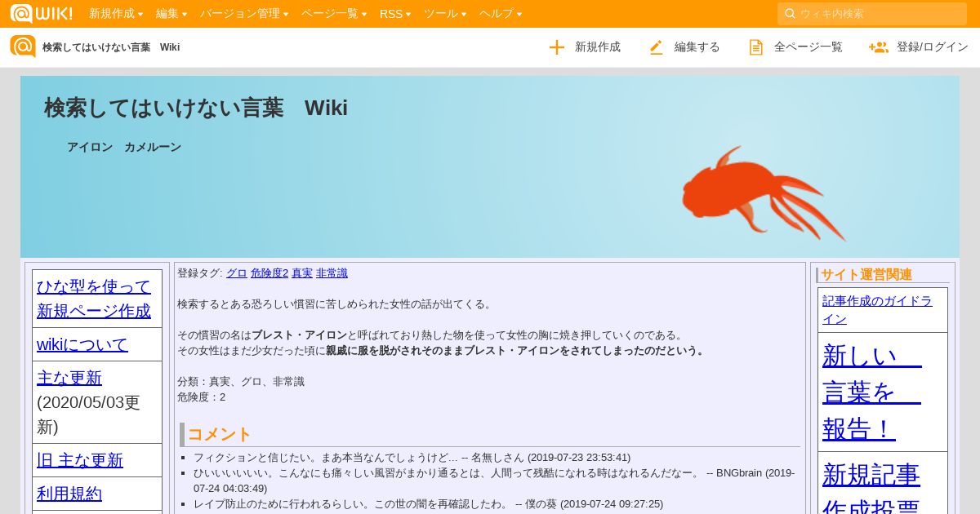Click the comment by 僕の葵

point(428,504)
